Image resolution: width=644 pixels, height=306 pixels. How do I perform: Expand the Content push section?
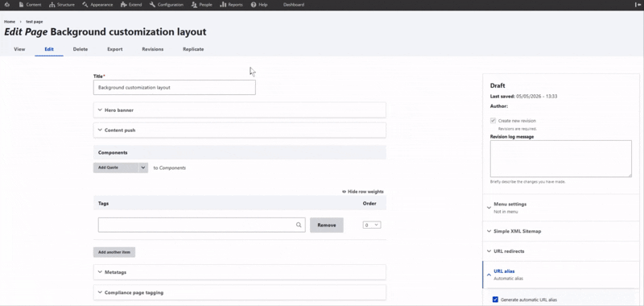(239, 130)
